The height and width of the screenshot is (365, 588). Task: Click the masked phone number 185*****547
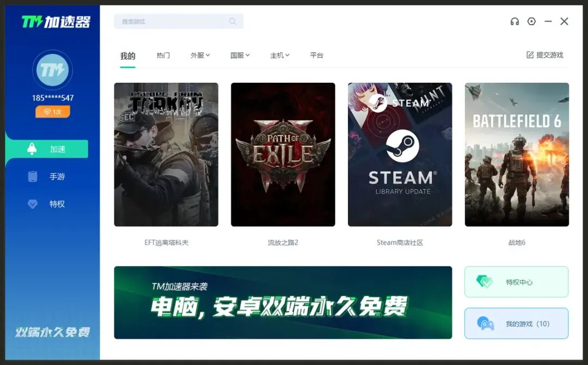tap(52, 98)
